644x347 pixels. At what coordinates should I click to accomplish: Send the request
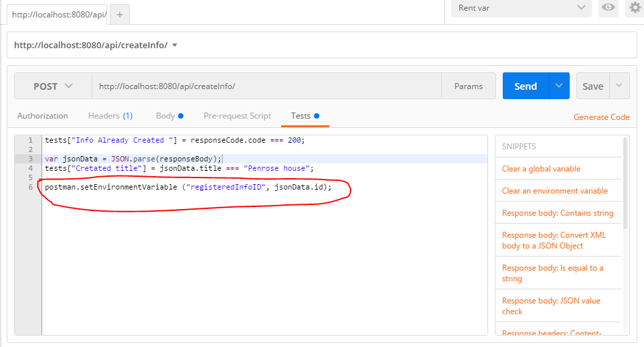(526, 86)
